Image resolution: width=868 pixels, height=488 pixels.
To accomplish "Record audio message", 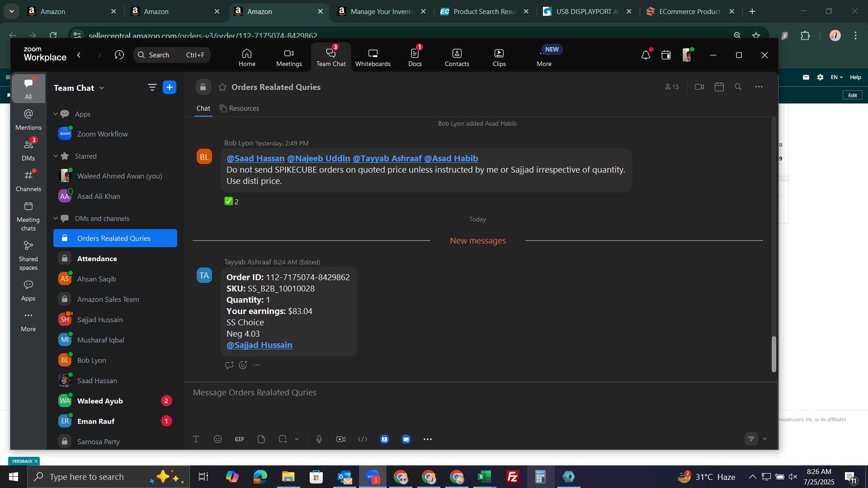I will pos(319,439).
